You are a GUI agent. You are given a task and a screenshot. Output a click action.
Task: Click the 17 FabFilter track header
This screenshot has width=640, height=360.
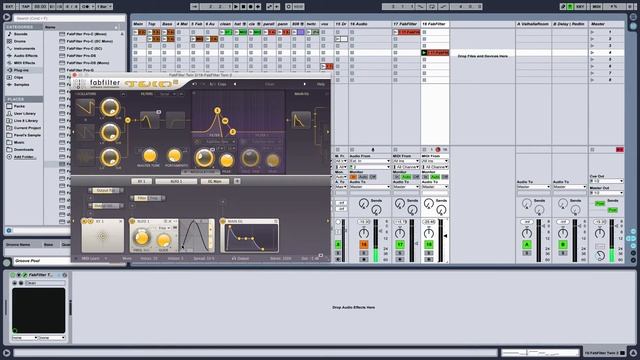click(x=406, y=24)
